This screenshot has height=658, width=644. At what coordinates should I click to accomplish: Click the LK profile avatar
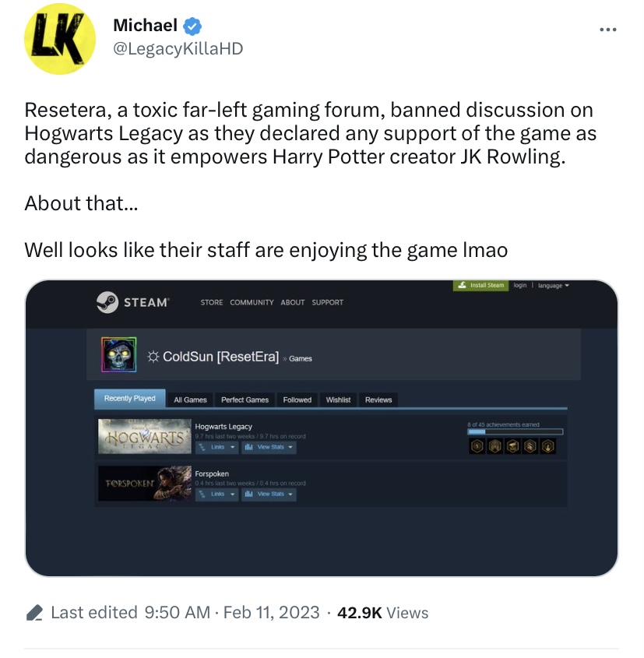pos(60,39)
